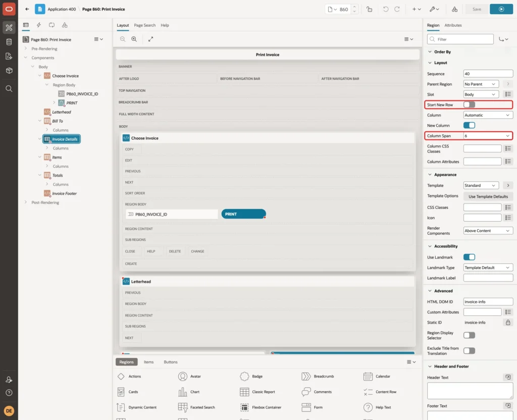This screenshot has width=517, height=420.
Task: Click the PRINT button in layout
Action: tap(244, 214)
